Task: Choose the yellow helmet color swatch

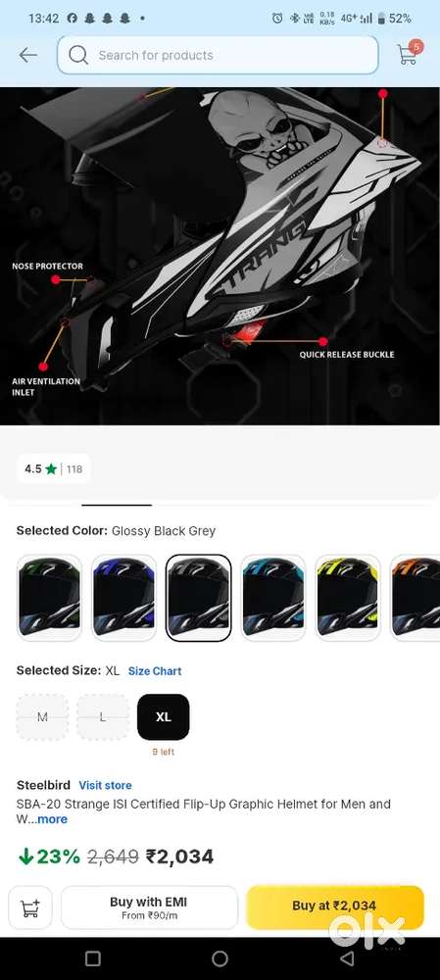Action: coord(348,598)
